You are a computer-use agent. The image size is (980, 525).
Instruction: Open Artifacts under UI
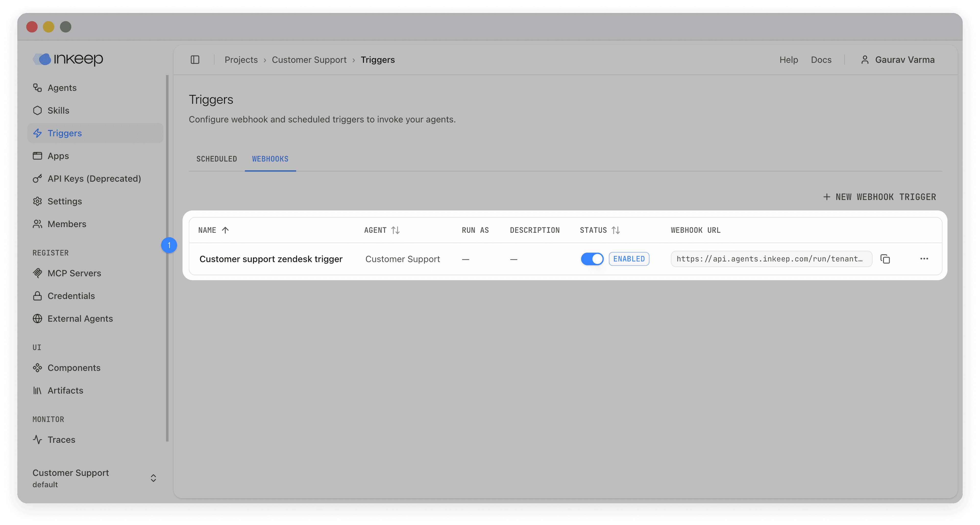[x=65, y=390]
